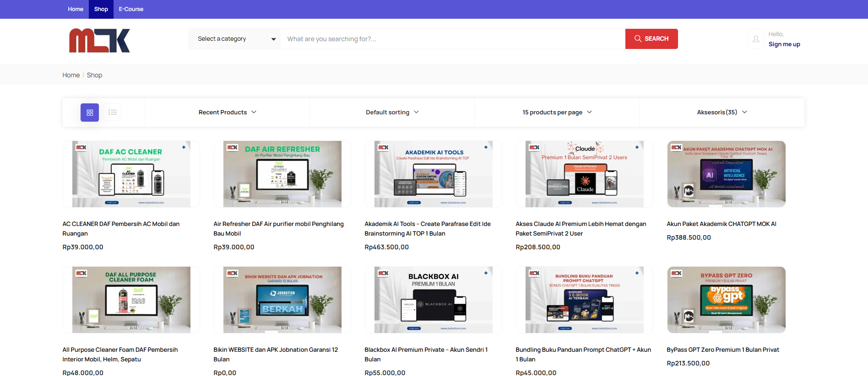This screenshot has height=376, width=868.
Task: Click price Rp213.500,00
Action: point(688,363)
